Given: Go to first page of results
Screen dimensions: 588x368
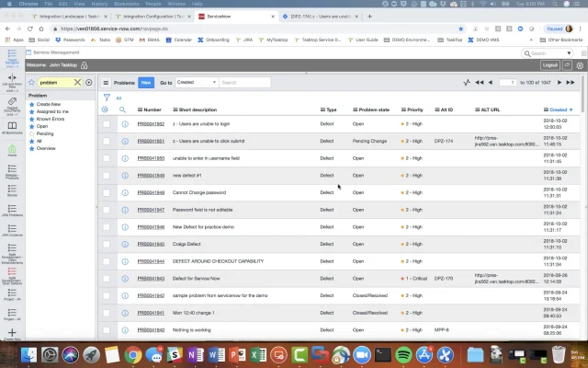Looking at the screenshot, I should point(480,82).
